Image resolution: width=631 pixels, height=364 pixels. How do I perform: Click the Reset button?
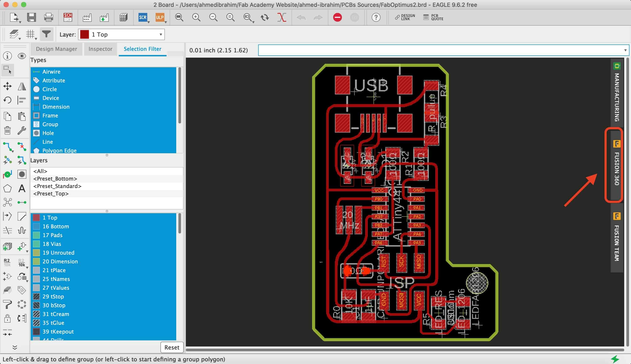172,347
